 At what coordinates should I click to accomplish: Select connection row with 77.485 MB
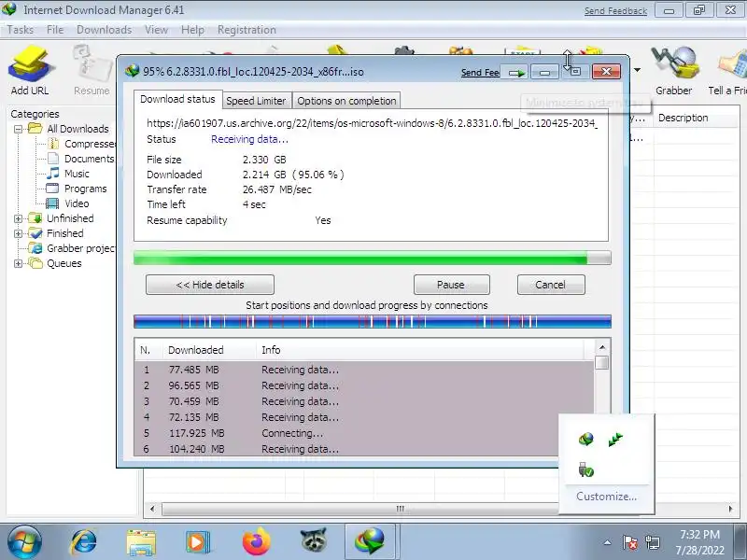tap(364, 370)
